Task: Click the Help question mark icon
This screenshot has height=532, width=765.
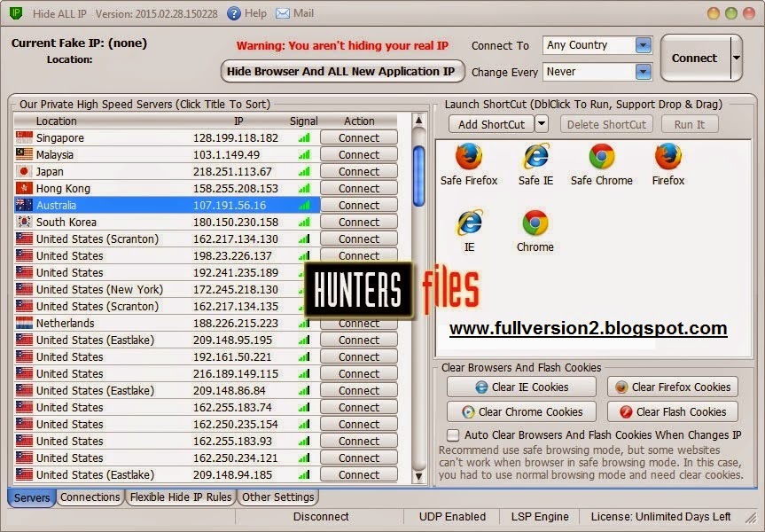Action: [x=234, y=13]
